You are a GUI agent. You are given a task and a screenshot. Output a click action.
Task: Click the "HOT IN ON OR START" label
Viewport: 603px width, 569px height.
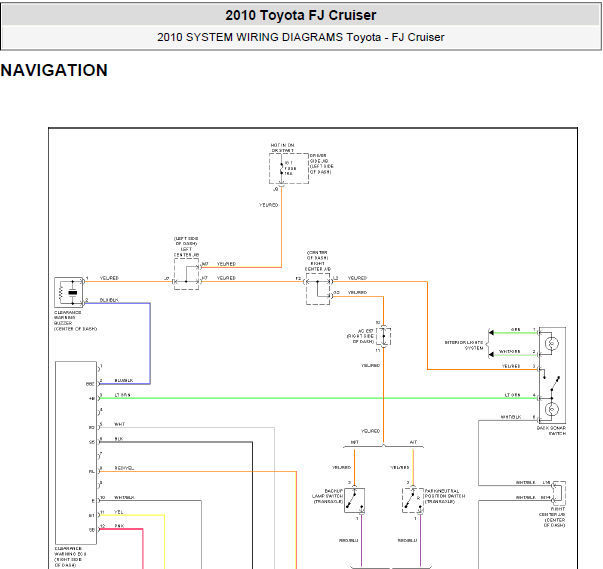click(282, 148)
